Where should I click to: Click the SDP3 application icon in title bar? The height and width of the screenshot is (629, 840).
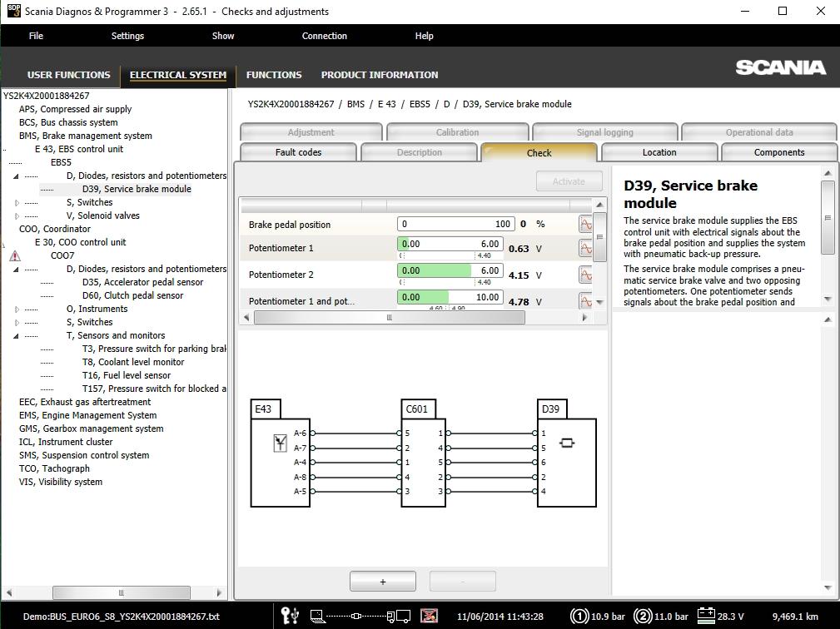(x=13, y=11)
